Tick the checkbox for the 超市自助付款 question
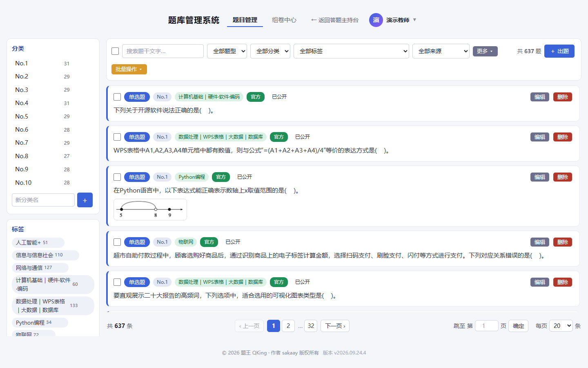The width and height of the screenshot is (588, 368). 117,242
